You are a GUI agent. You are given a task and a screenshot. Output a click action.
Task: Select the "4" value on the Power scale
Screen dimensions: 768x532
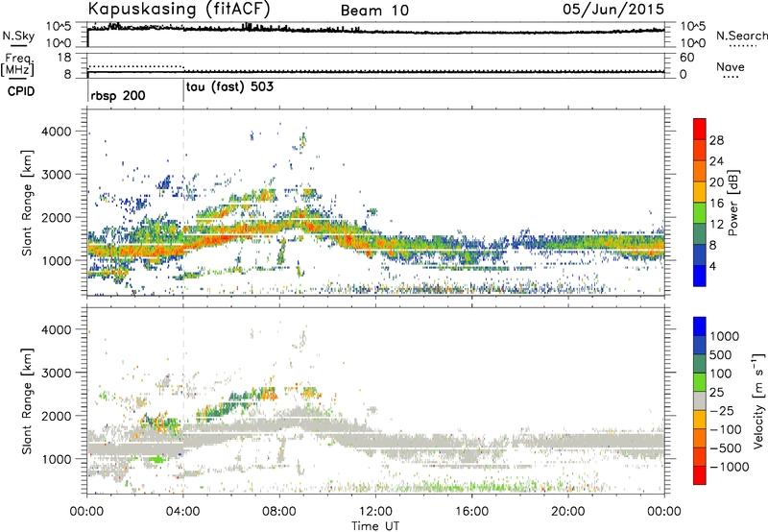[713, 266]
